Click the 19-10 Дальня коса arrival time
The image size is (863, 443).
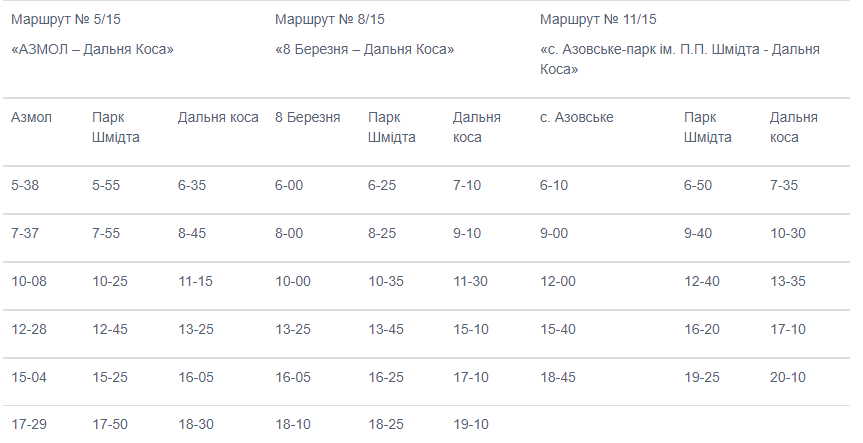click(x=471, y=424)
